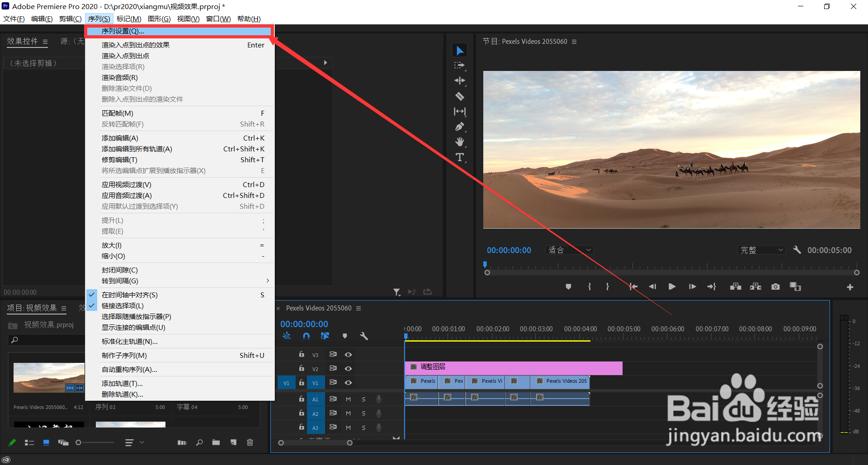The width and height of the screenshot is (868, 465).
Task: Choose 添加编辑(A) menu item
Action: click(x=180, y=138)
